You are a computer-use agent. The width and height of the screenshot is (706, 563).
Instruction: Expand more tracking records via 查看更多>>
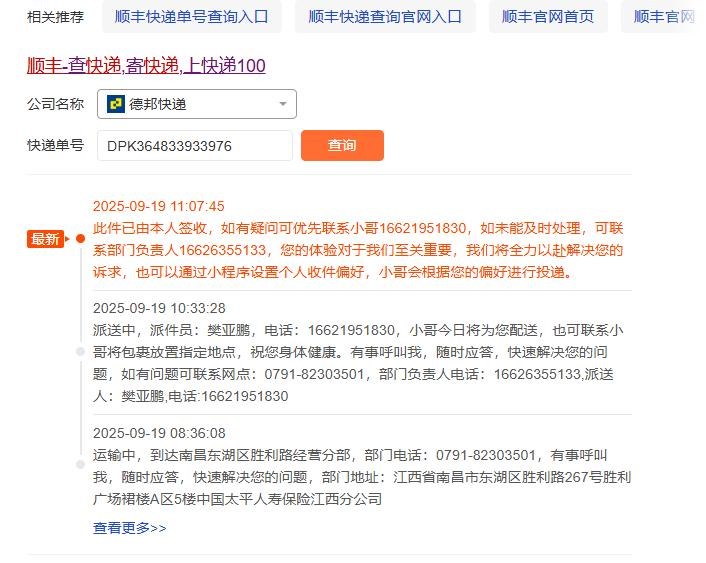pos(130,528)
